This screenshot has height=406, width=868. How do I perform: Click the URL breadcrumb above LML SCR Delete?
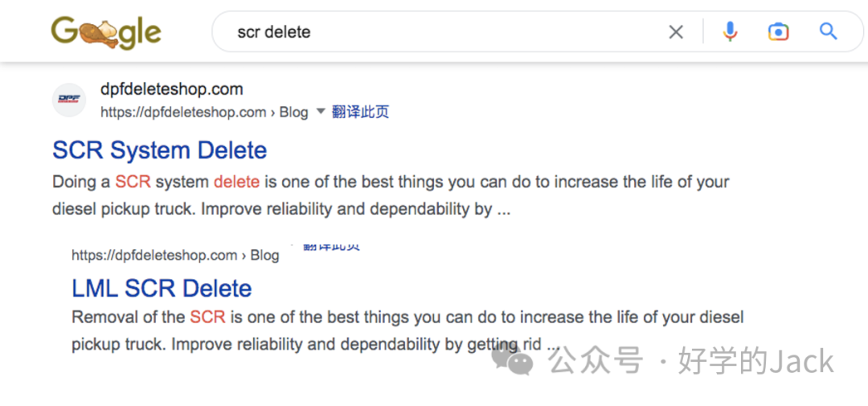175,256
